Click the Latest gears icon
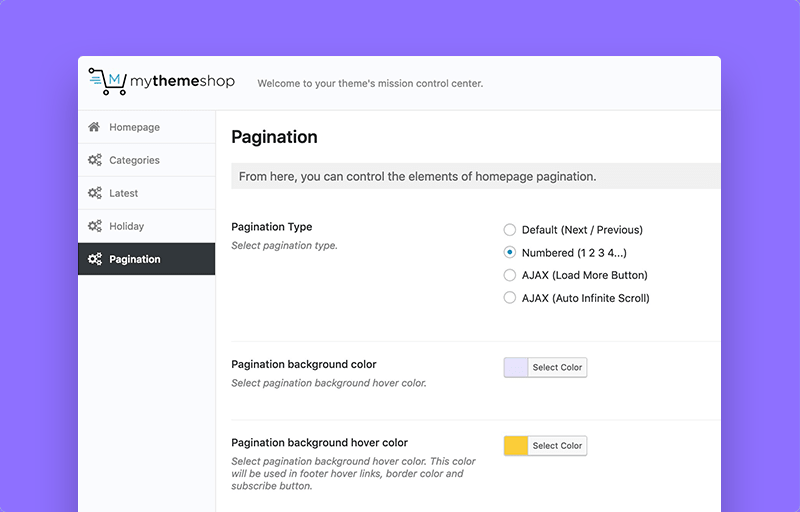This screenshot has width=800, height=512. [95, 193]
